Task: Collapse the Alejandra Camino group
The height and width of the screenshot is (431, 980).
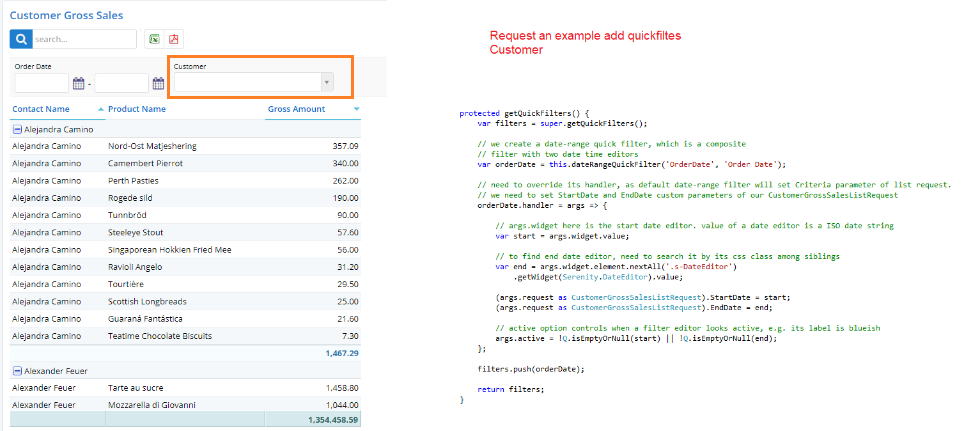Action: click(17, 129)
